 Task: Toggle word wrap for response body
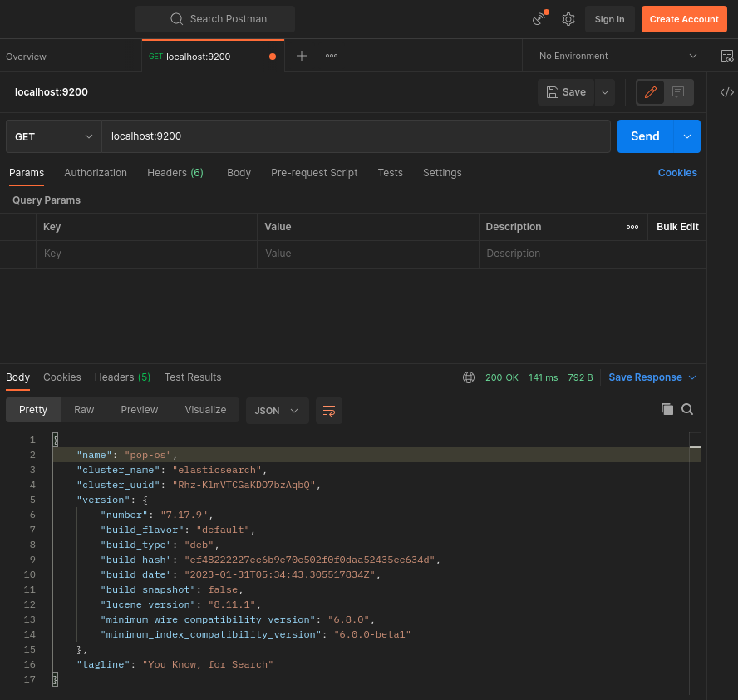(x=328, y=411)
